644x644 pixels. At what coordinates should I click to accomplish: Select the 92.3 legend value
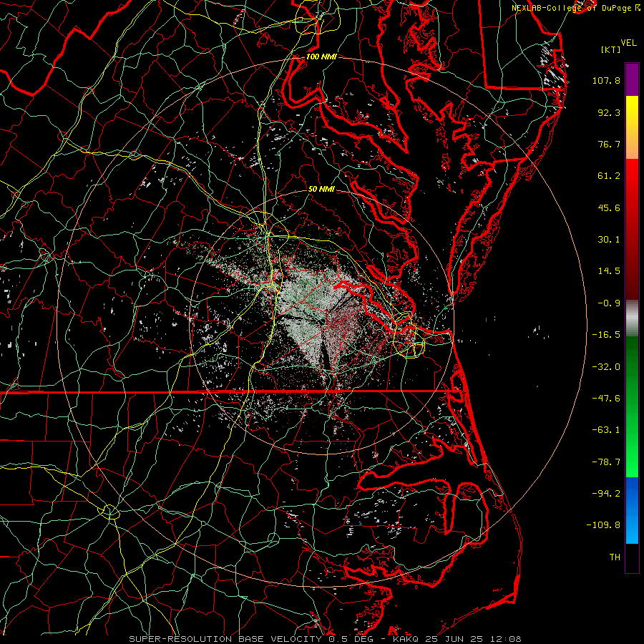[x=609, y=112]
